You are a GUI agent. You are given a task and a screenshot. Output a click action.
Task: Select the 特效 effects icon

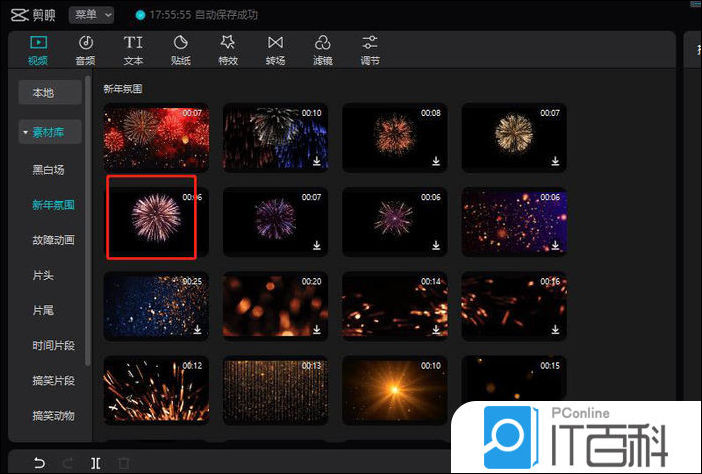tap(228, 49)
